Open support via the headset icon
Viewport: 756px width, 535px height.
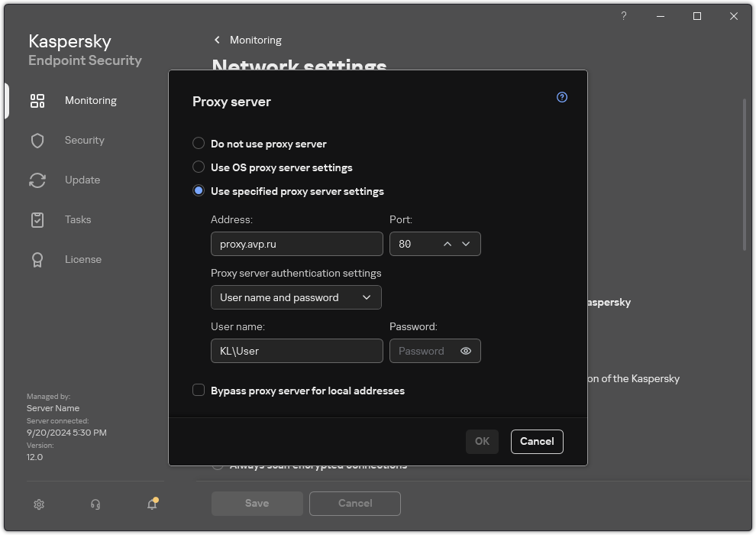(x=95, y=504)
